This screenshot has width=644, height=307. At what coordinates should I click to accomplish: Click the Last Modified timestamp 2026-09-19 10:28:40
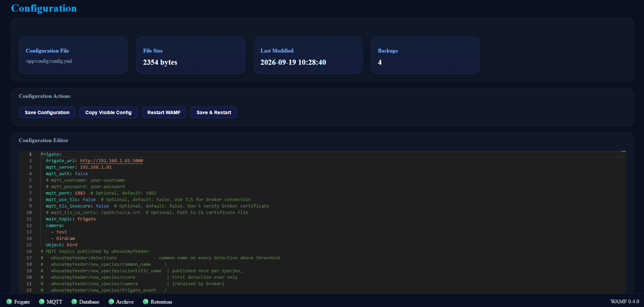(x=293, y=62)
